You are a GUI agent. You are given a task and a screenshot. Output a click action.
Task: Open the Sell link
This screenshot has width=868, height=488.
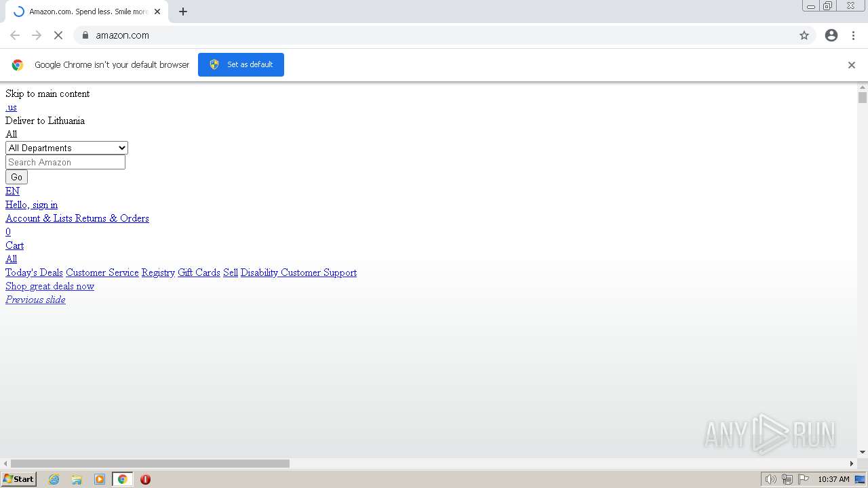[231, 272]
